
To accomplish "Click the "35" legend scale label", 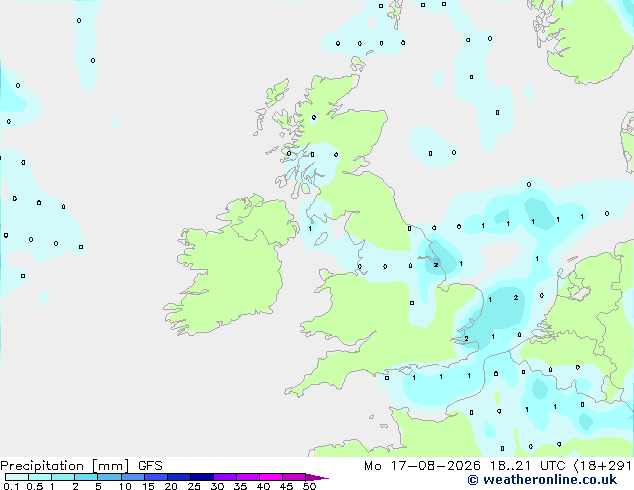I will pyautogui.click(x=240, y=486).
